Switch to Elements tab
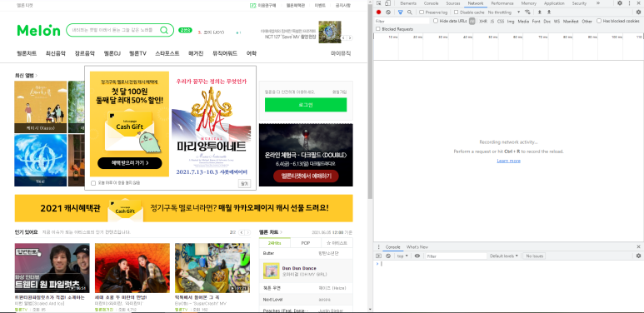 point(408,3)
